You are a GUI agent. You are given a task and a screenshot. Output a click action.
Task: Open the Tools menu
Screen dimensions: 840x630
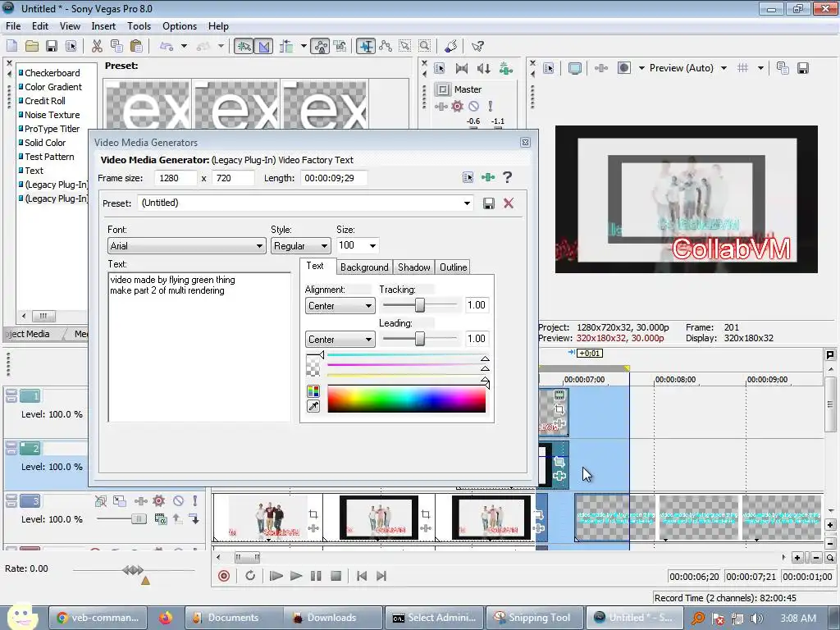[139, 25]
